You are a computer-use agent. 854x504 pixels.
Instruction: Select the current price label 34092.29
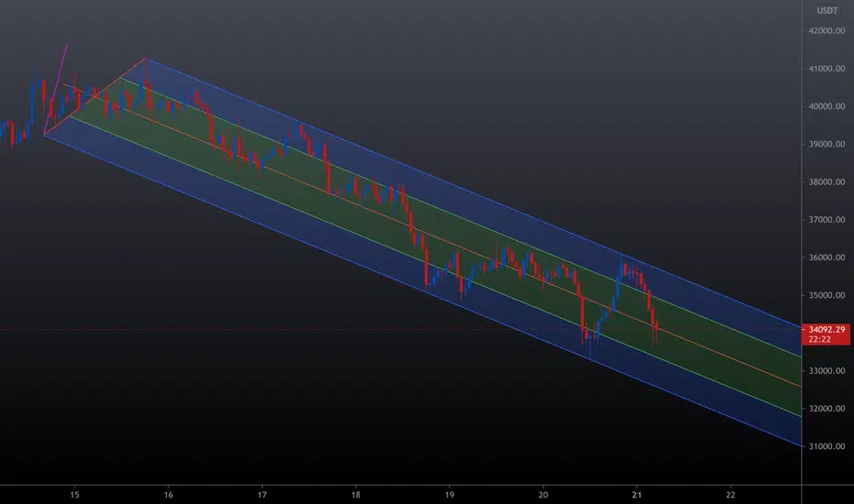pos(827,330)
